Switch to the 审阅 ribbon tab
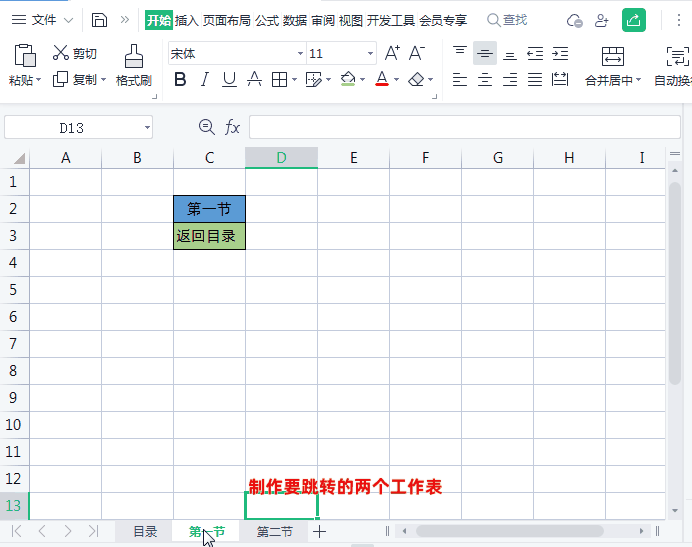Viewport: 692px width, 547px height. [323, 20]
